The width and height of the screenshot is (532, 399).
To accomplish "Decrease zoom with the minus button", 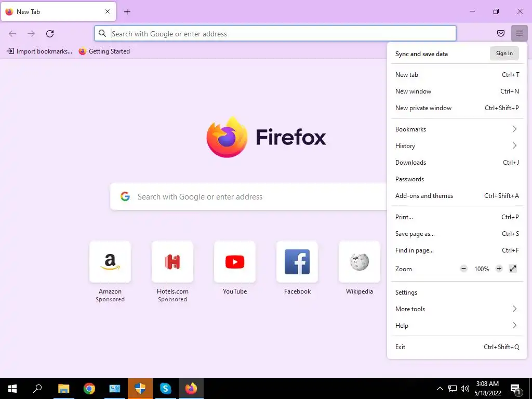I will tap(464, 269).
